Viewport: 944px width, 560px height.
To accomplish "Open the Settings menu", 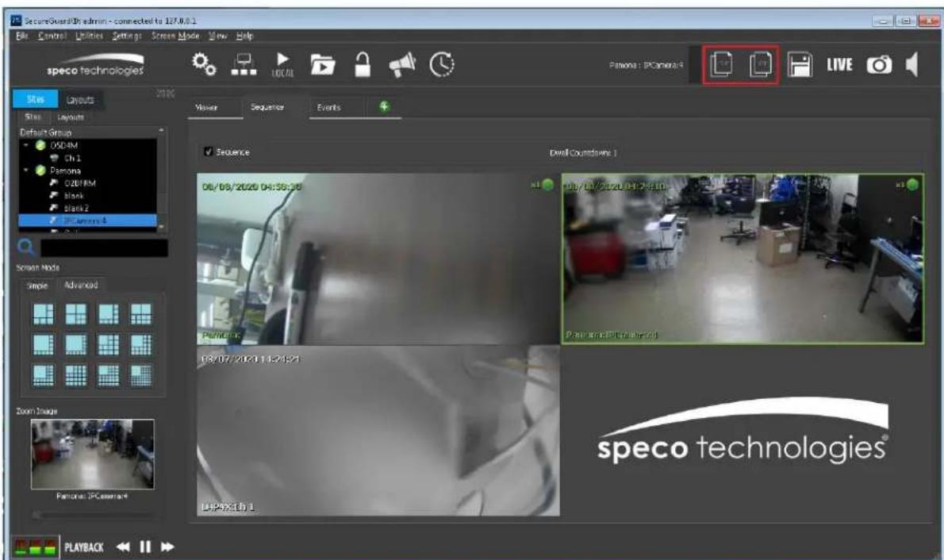I will 127,36.
